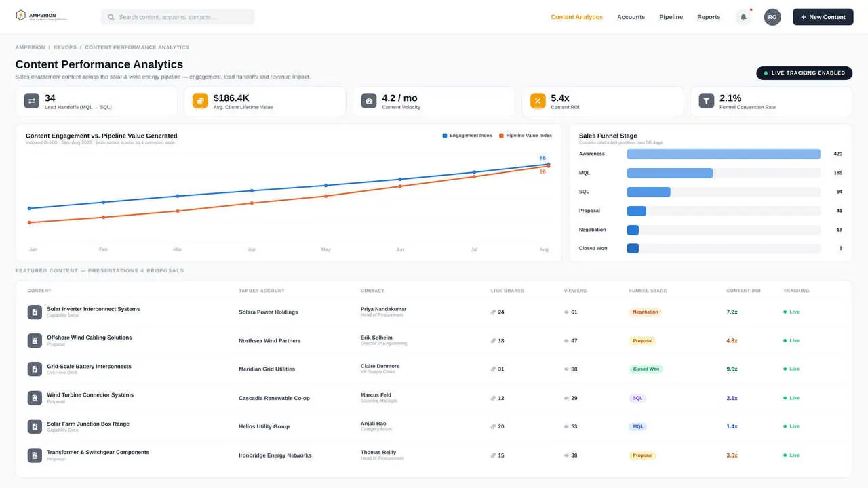Open the Content Analytics nav tab
The image size is (868, 488).
576,17
